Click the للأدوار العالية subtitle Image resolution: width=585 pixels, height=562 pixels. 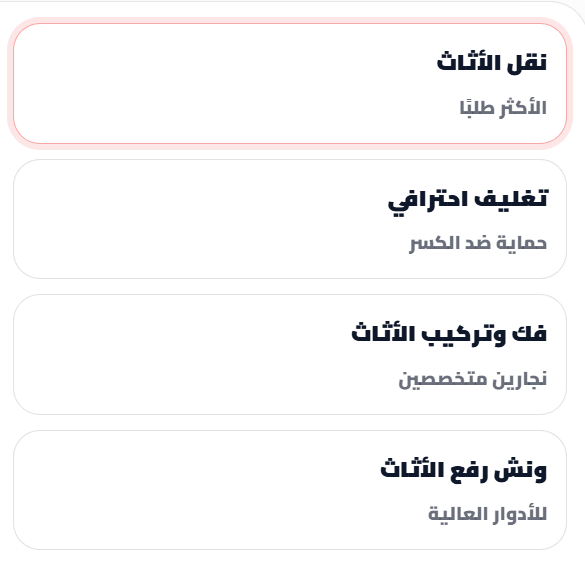pyautogui.click(x=487, y=514)
